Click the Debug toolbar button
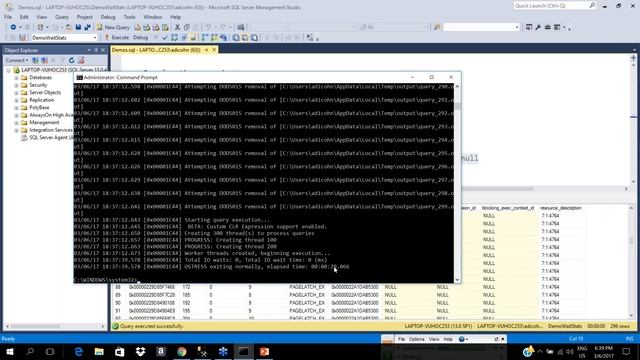This screenshot has width=640, height=360. point(140,38)
